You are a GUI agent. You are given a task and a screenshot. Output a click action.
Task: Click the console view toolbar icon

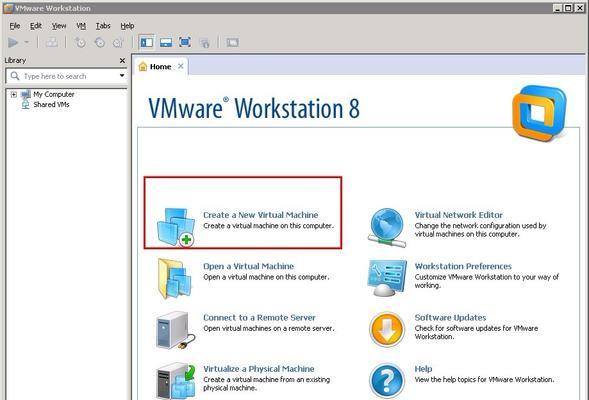232,42
